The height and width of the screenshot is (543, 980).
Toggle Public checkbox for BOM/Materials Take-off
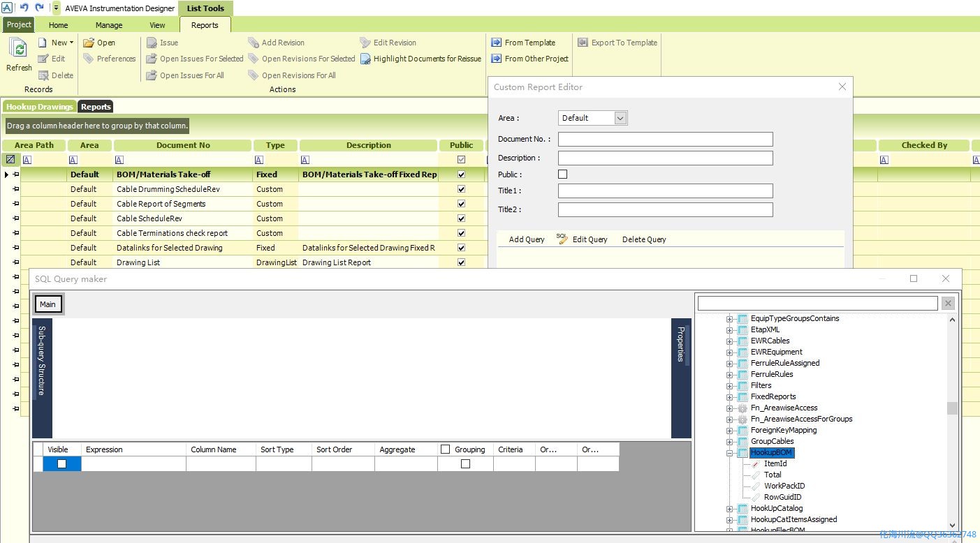click(x=461, y=174)
